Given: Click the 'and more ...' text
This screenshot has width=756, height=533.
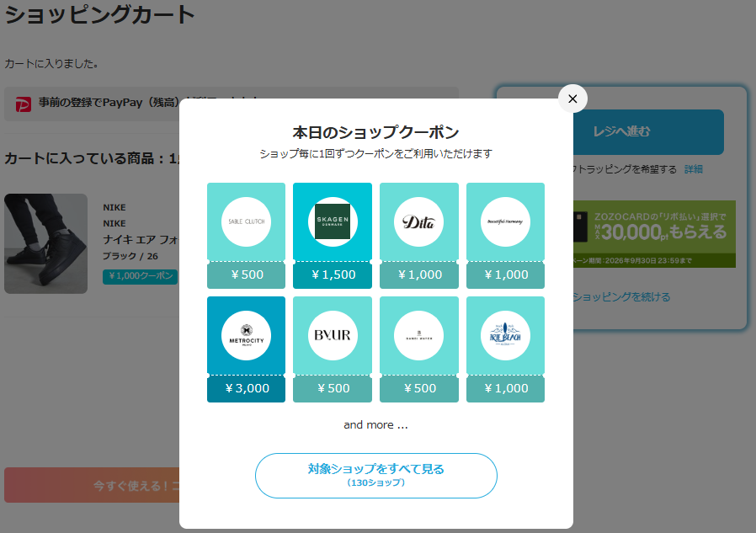Looking at the screenshot, I should pyautogui.click(x=375, y=425).
